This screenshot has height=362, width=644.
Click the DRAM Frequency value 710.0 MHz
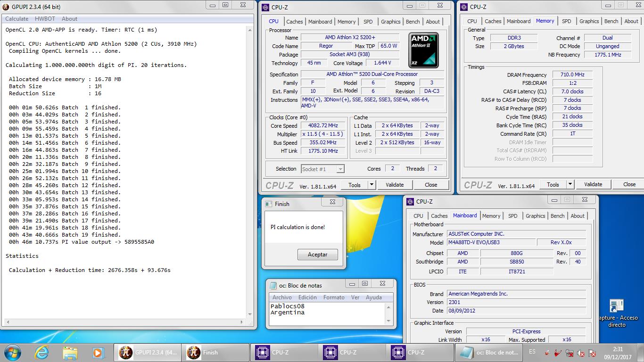tap(572, 74)
